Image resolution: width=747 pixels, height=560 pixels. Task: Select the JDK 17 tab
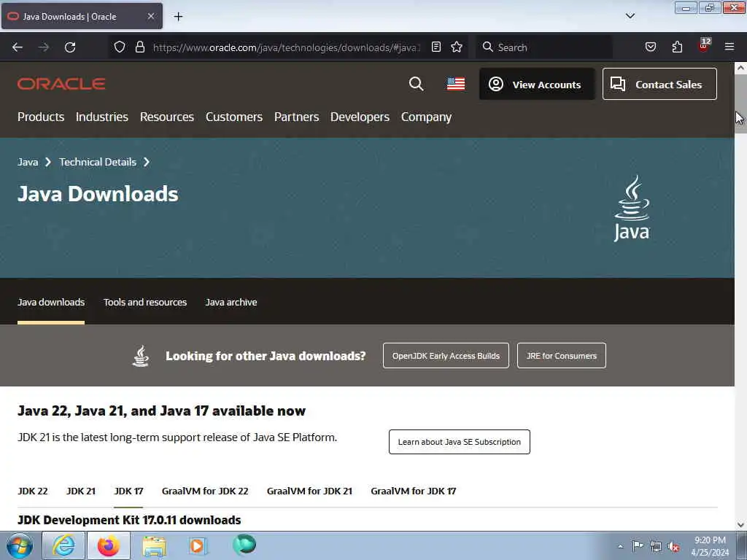point(128,491)
